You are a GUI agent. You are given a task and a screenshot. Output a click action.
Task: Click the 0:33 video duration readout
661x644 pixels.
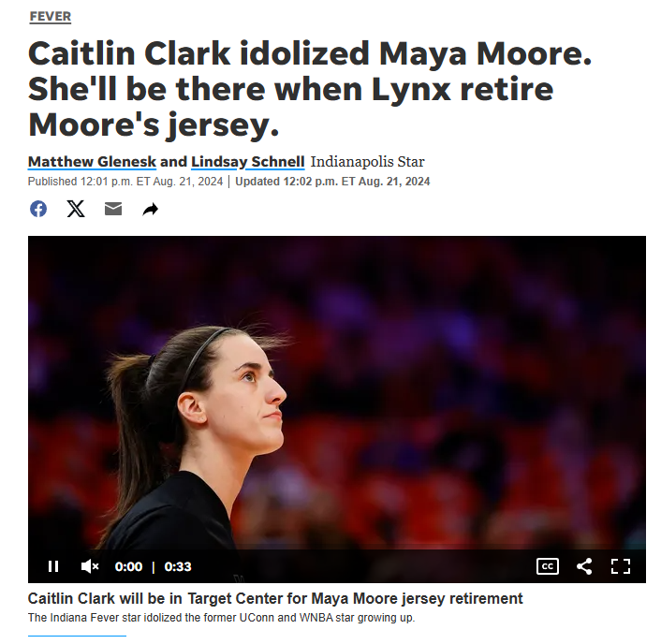(x=178, y=566)
